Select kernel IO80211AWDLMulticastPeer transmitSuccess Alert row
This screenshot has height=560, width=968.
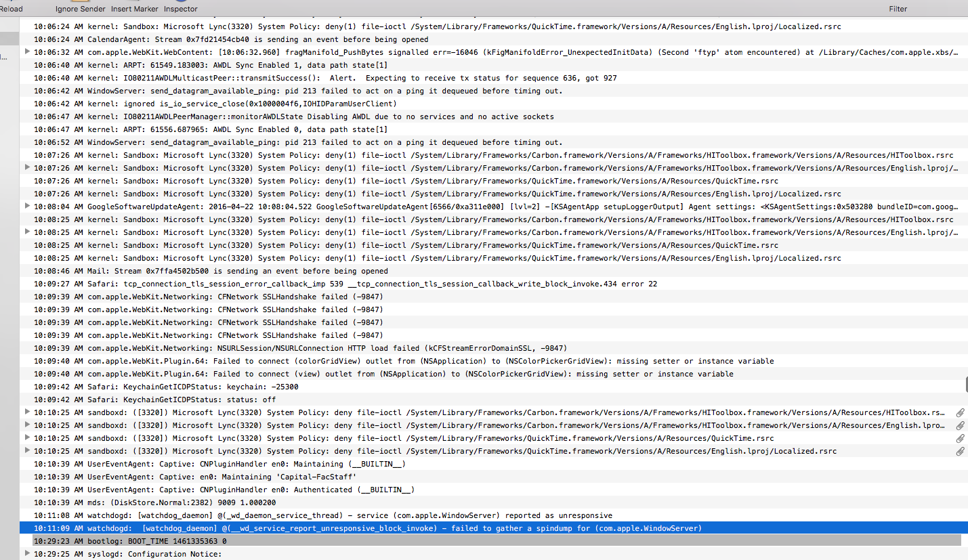494,78
